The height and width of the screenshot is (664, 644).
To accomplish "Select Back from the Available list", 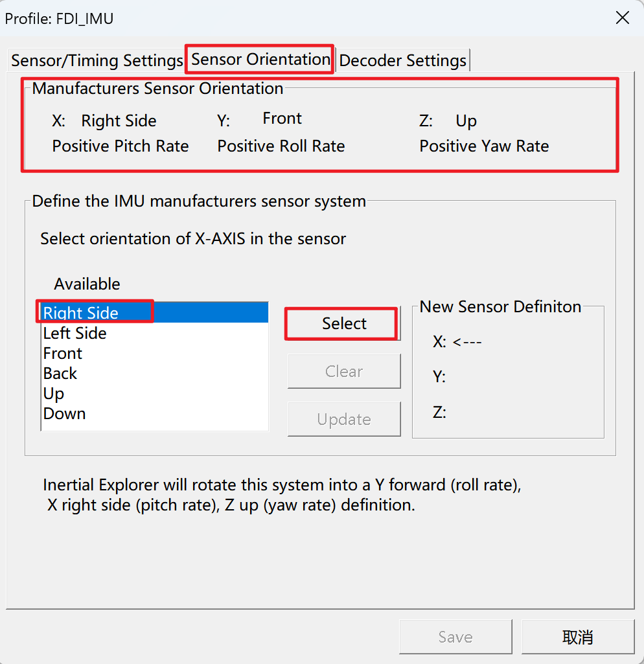I will (155, 373).
